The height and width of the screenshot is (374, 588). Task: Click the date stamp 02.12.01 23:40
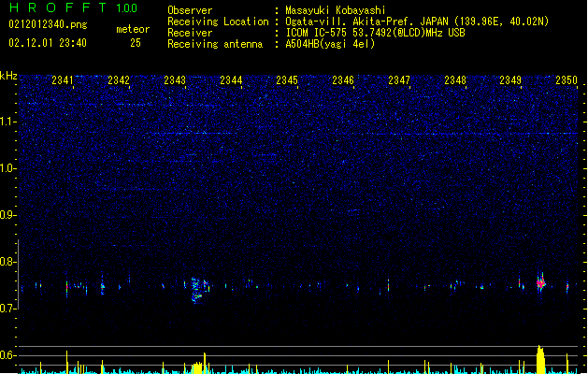[48, 43]
